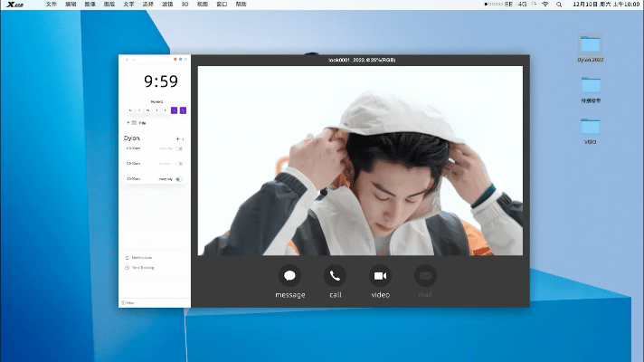This screenshot has width=644, height=362.
Task: Click the Notifications bell icon
Action: click(127, 258)
